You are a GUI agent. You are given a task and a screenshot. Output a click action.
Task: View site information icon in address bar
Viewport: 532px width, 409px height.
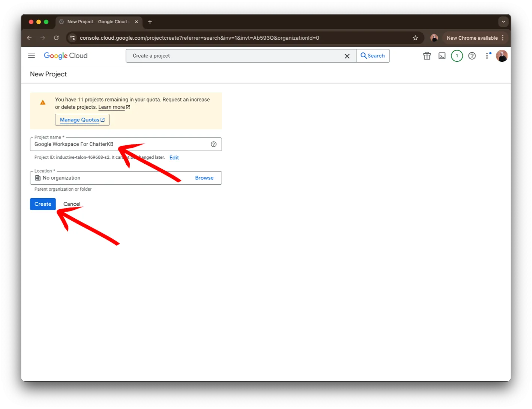[x=72, y=38]
